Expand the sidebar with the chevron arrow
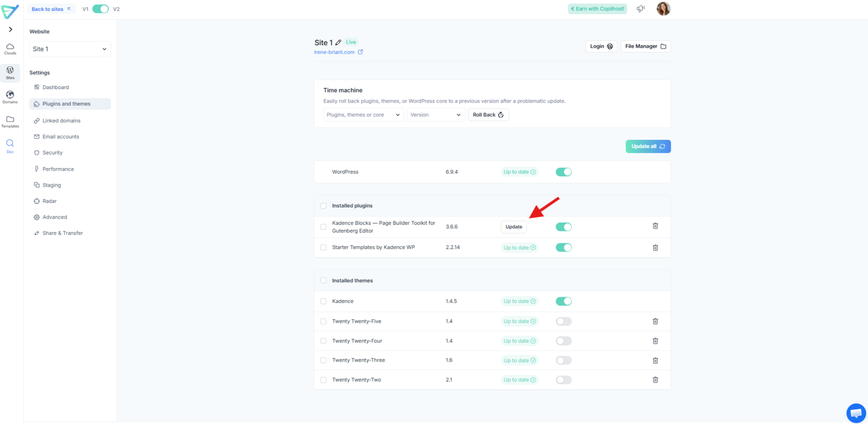 coord(10,29)
